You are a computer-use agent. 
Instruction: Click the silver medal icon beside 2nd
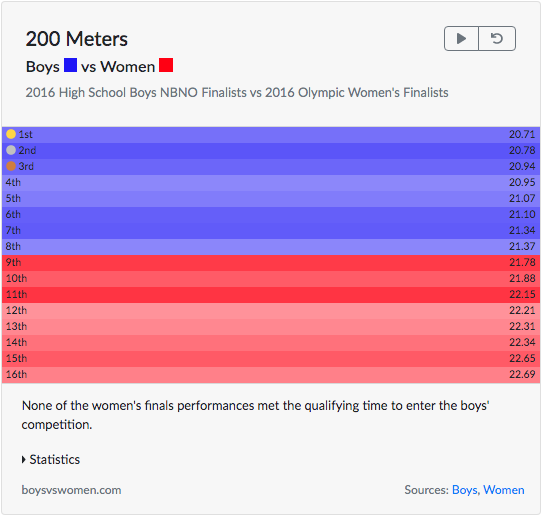[x=11, y=150]
